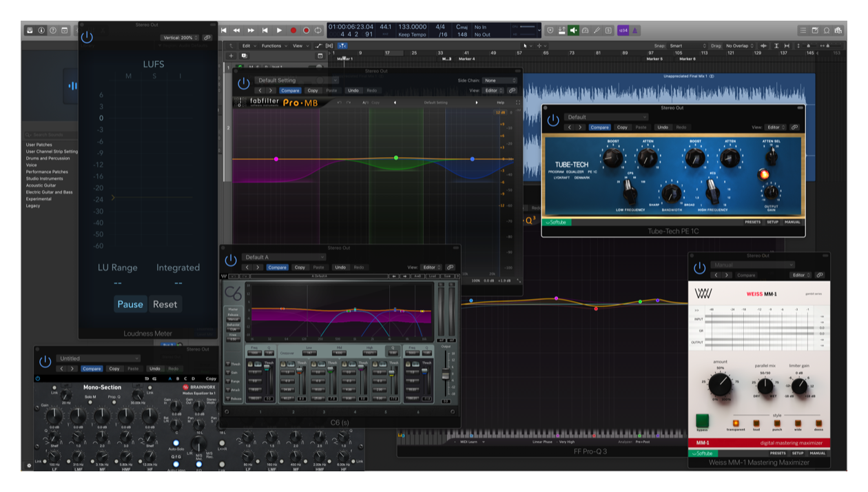Screen dimensions: 868x492
Task: Click the green speaker icon in control bar
Action: tap(573, 30)
